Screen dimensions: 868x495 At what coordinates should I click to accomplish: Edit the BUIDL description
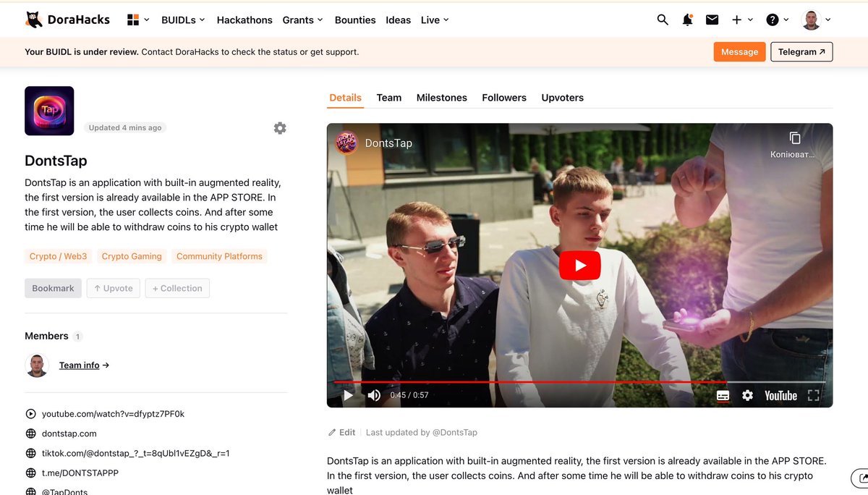point(342,432)
